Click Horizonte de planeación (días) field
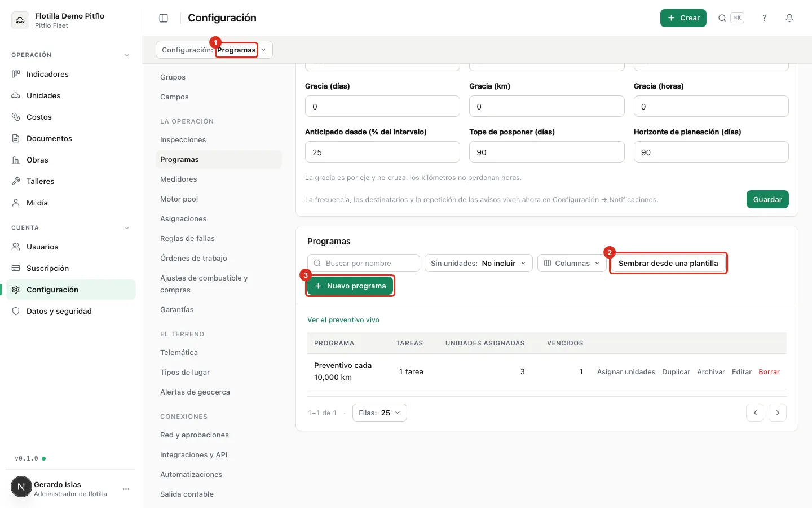The width and height of the screenshot is (812, 508). click(711, 152)
